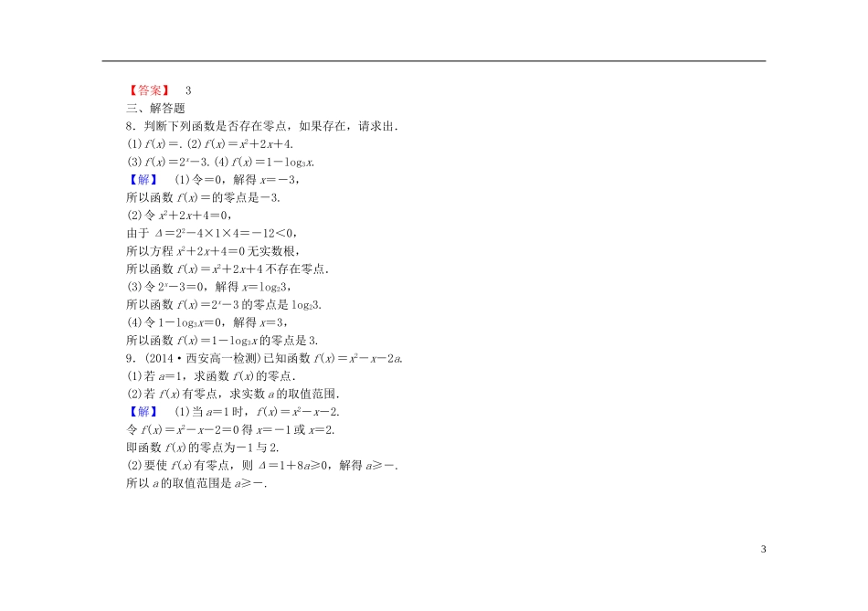Click line 所以函数 f(x)=2ˣ−3 的零点是 log₂3
Image resolution: width=868 pixels, height=611 pixels.
224,304
